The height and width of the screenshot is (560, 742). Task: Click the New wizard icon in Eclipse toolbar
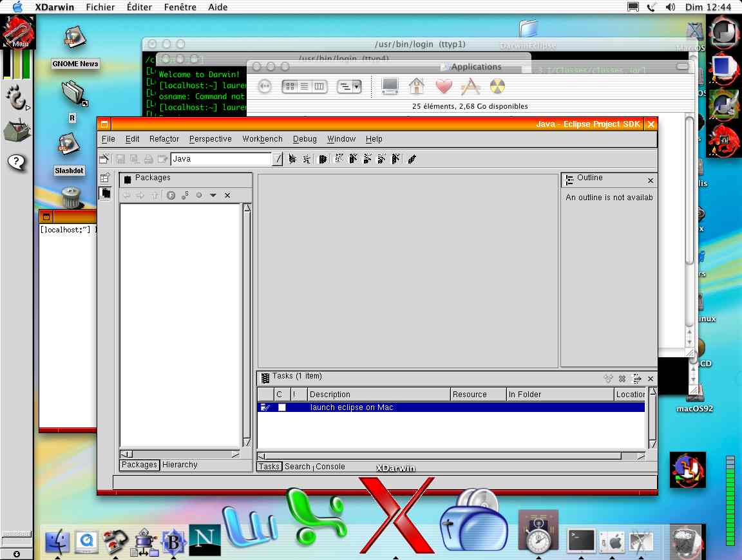pos(104,159)
